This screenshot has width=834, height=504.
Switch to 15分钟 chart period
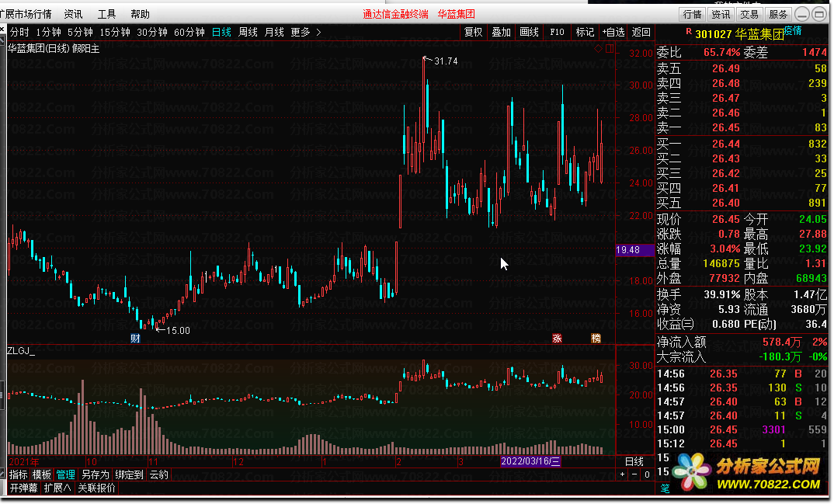115,33
